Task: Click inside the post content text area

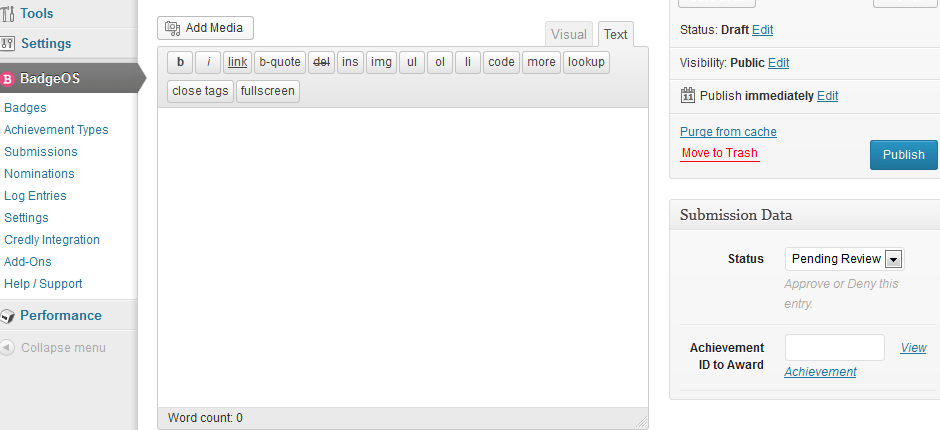Action: click(403, 258)
